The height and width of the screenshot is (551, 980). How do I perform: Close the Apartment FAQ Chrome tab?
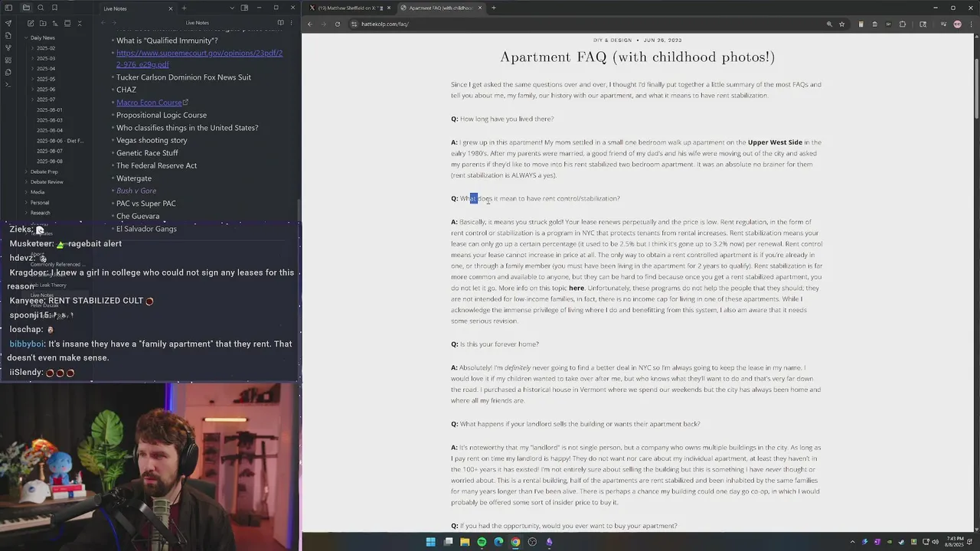(481, 8)
